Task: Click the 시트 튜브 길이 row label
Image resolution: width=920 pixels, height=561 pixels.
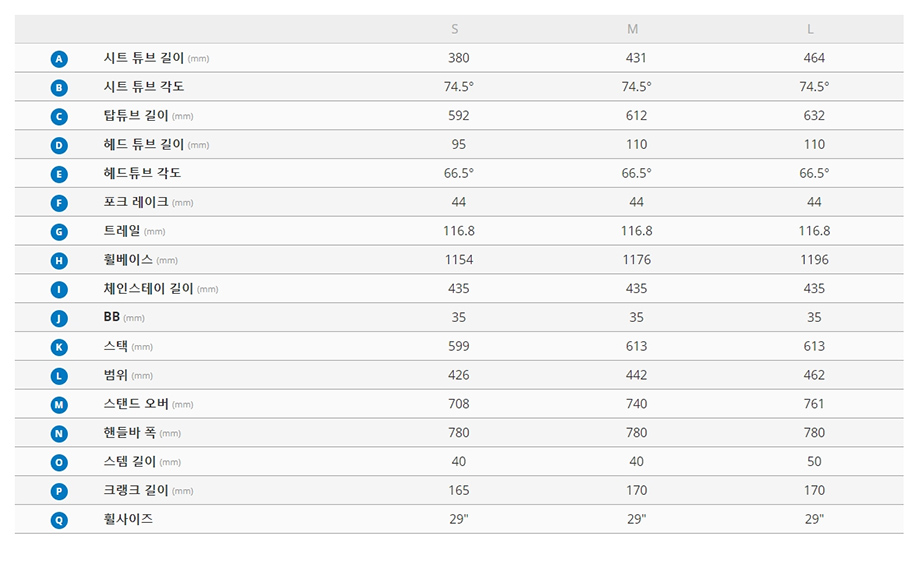Action: (144, 58)
